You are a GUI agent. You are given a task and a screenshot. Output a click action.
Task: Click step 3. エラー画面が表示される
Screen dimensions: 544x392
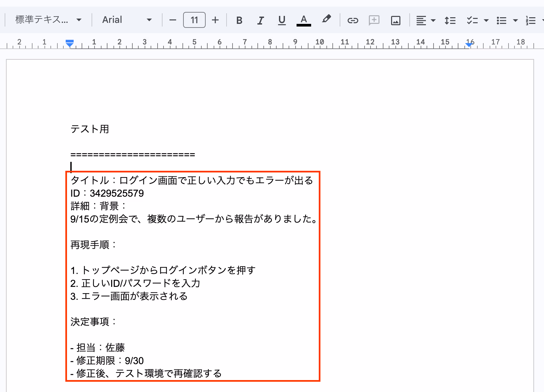[129, 296]
